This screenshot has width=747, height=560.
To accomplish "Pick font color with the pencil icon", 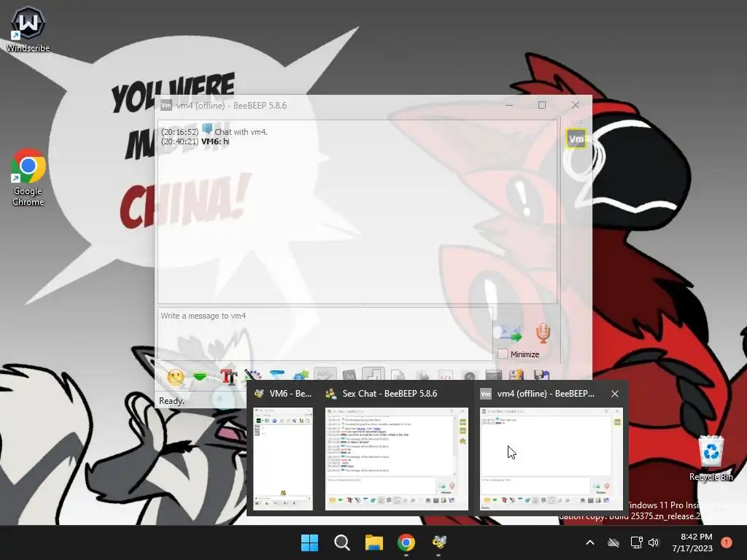I will click(252, 376).
